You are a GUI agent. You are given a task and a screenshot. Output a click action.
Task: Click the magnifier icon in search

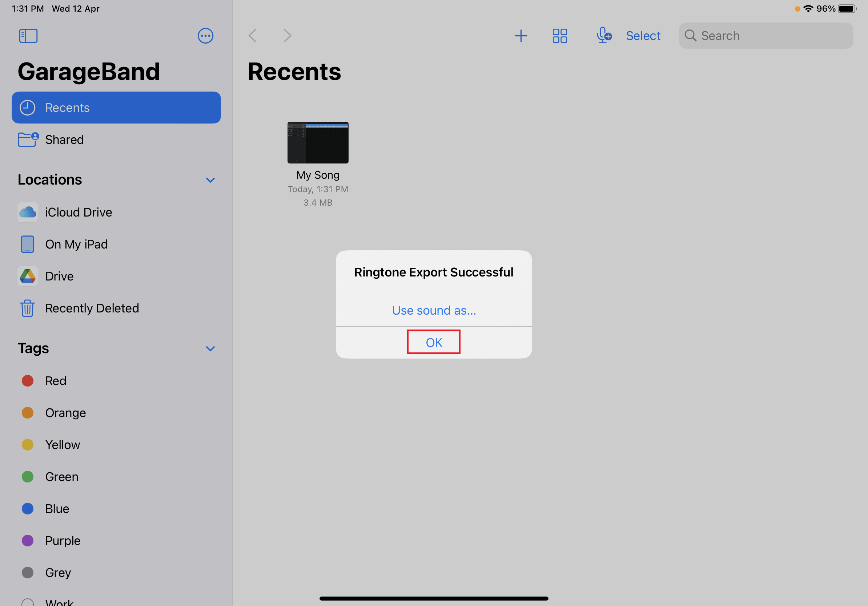coord(690,36)
